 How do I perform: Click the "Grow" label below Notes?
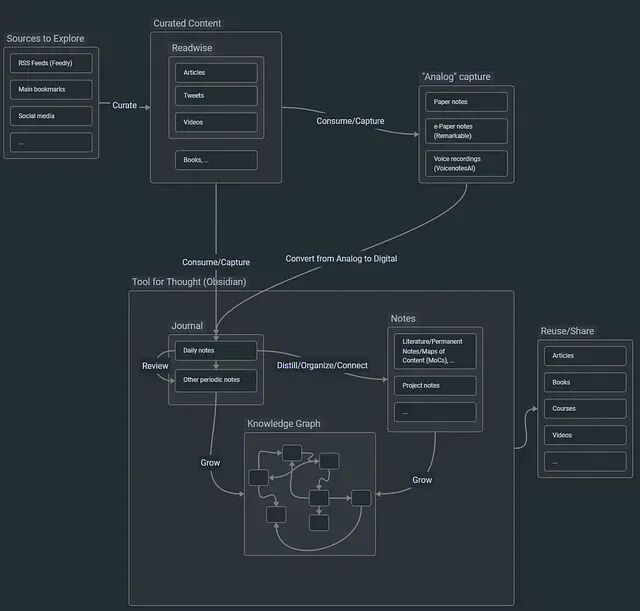coord(422,480)
